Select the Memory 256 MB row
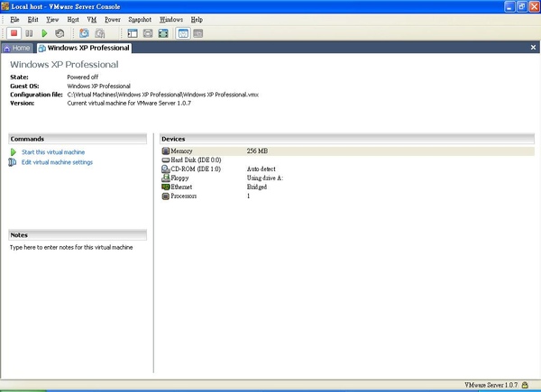This screenshot has height=392, width=541. coord(347,151)
